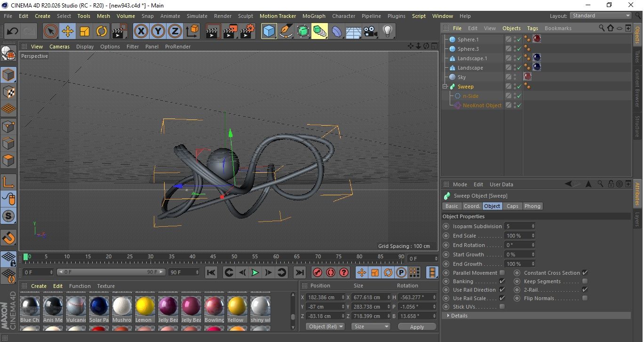644x342 pixels.
Task: Toggle X axis lock
Action: pyautogui.click(x=141, y=32)
